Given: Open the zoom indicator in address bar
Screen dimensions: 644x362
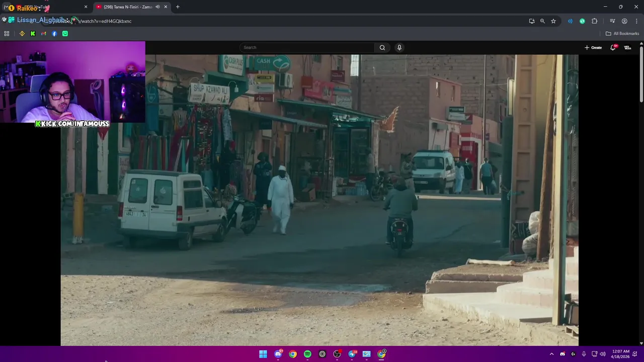Looking at the screenshot, I should tap(542, 21).
